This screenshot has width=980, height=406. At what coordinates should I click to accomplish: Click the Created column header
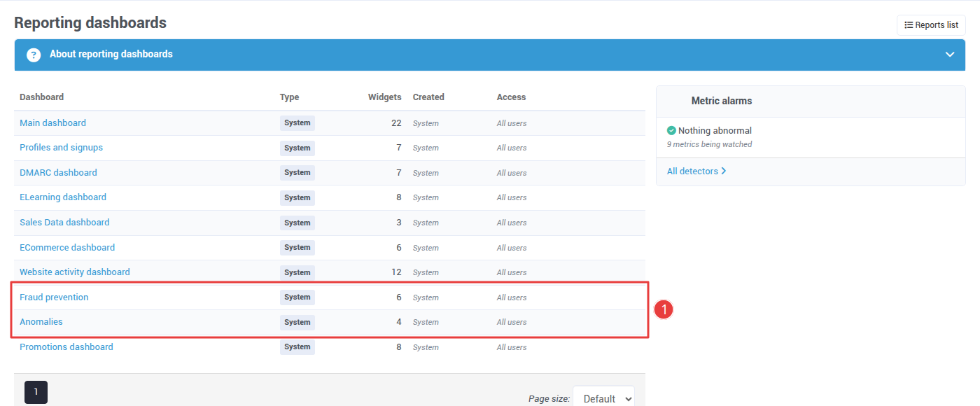point(428,97)
